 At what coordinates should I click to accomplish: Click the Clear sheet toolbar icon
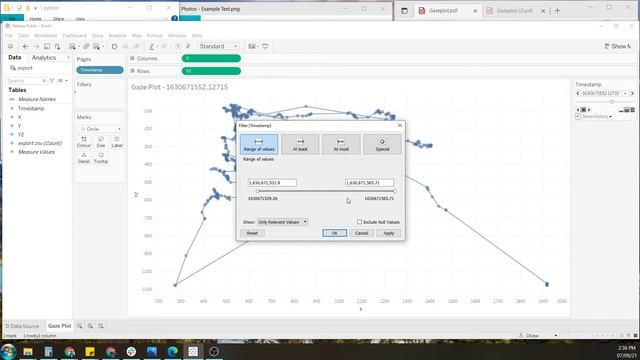(x=97, y=47)
